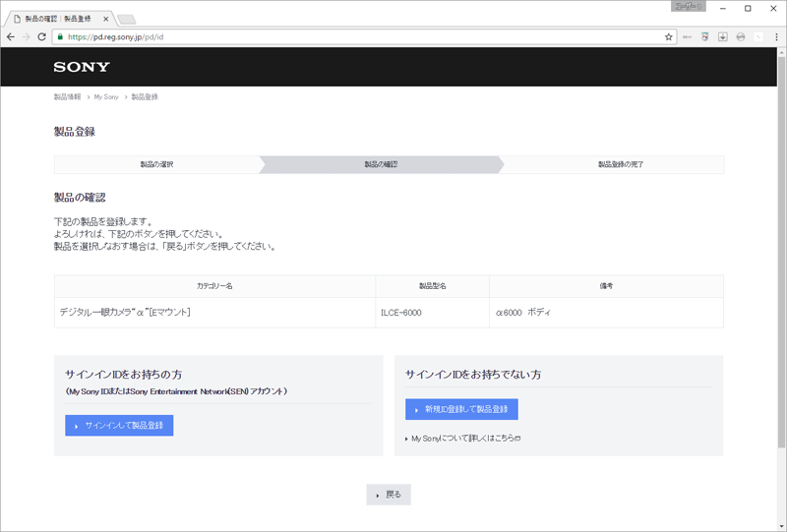This screenshot has width=787, height=532.
Task: Click the 新規ID登録して製品登録 button
Action: coord(461,409)
